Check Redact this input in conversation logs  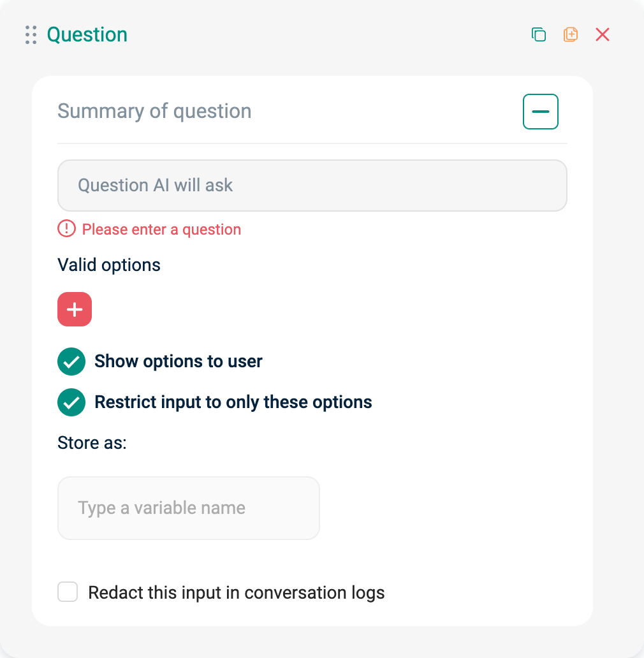pyautogui.click(x=67, y=592)
